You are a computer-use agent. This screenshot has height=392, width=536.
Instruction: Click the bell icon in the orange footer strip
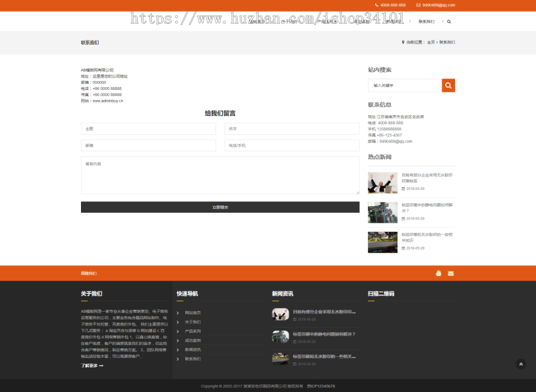click(x=439, y=273)
